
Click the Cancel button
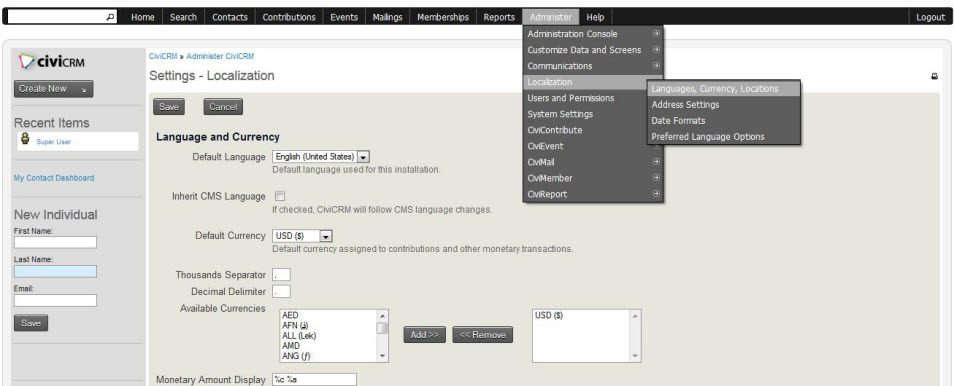coord(223,107)
